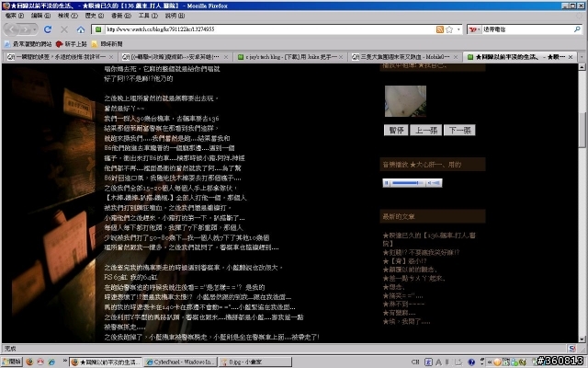The width and height of the screenshot is (588, 368).
Task: Reload the page with the refresh icon
Action: pyautogui.click(x=48, y=29)
